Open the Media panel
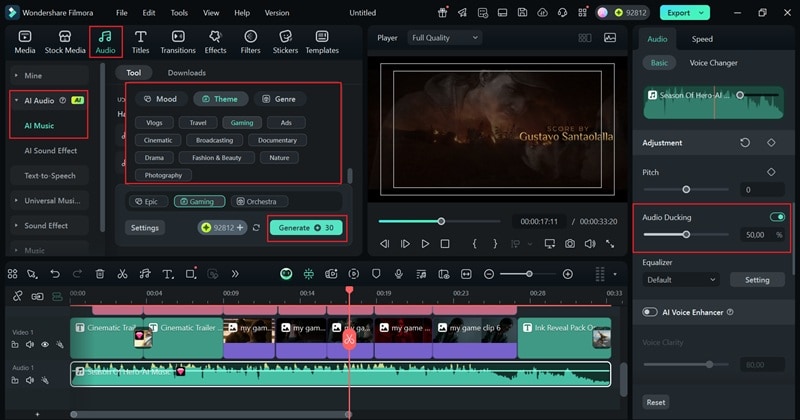The height and width of the screenshot is (420, 800). coord(24,42)
